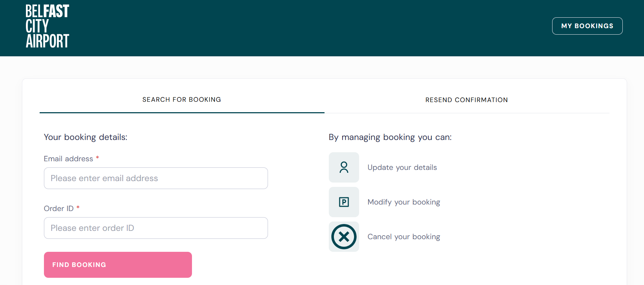Image resolution: width=644 pixels, height=285 pixels.
Task: Click 'Cancel your booking' text
Action: [x=404, y=237]
